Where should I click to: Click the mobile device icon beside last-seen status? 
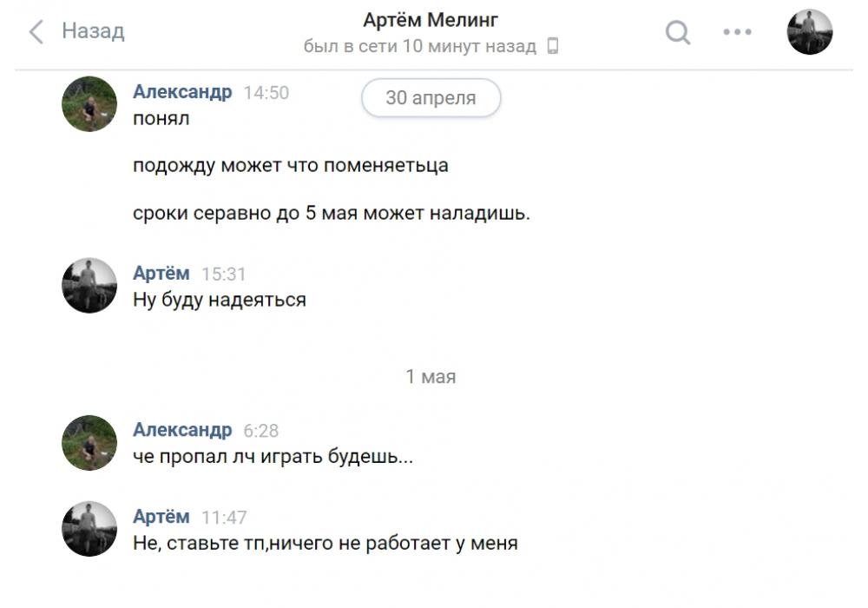(x=553, y=47)
